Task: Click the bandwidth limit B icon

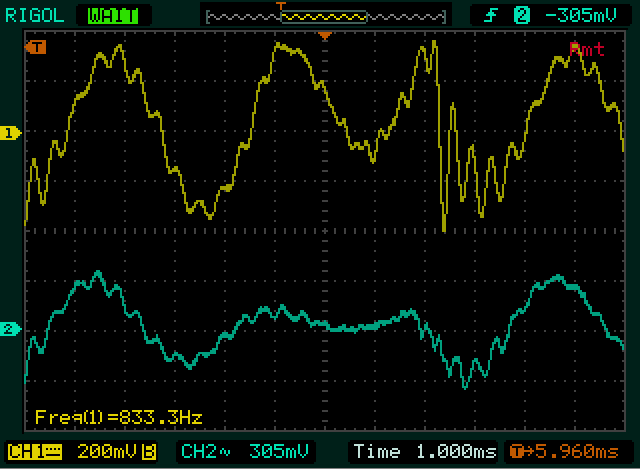Action: (x=148, y=450)
